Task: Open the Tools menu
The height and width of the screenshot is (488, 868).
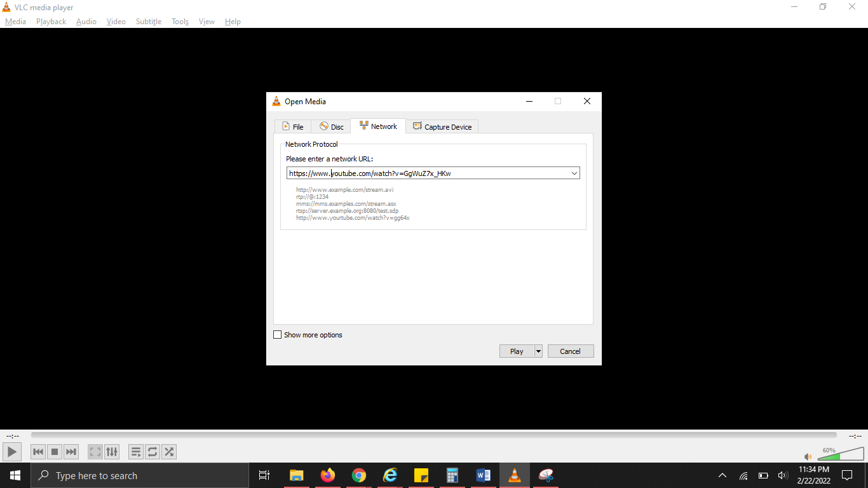Action: click(180, 22)
